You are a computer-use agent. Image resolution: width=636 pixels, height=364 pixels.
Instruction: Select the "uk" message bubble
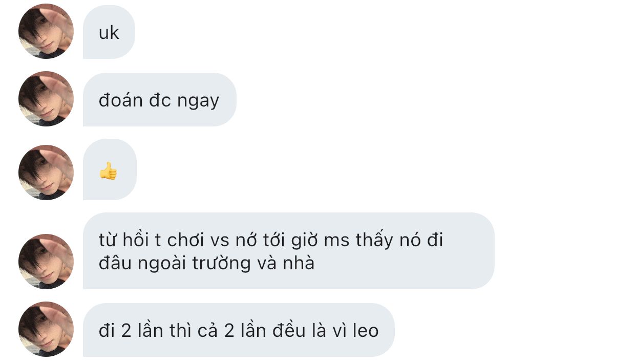pos(109,32)
